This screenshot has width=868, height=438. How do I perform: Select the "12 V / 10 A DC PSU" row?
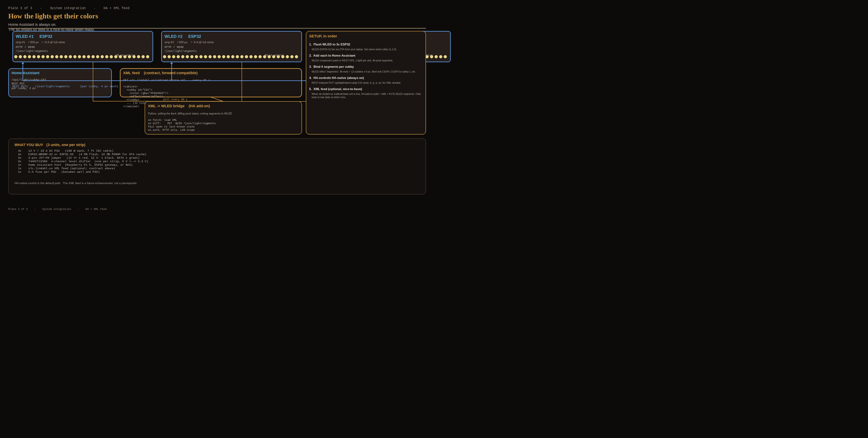(66, 151)
